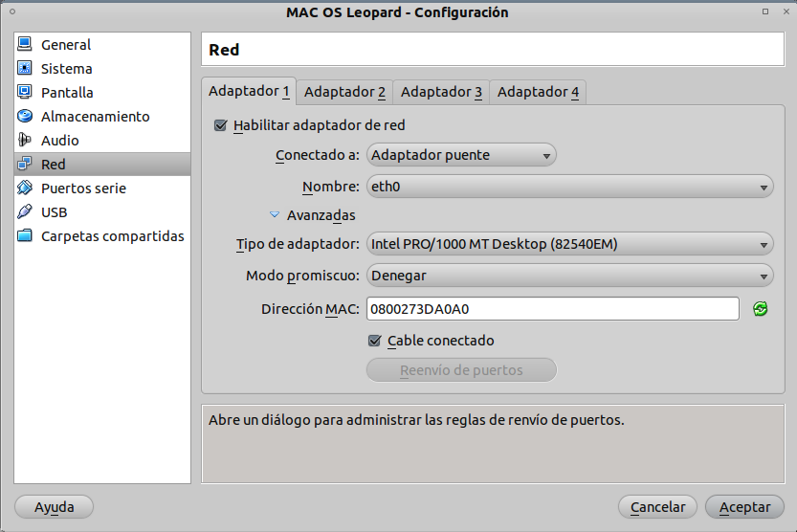797x532 pixels.
Task: Open the Pantalla settings section
Action: coord(102,93)
